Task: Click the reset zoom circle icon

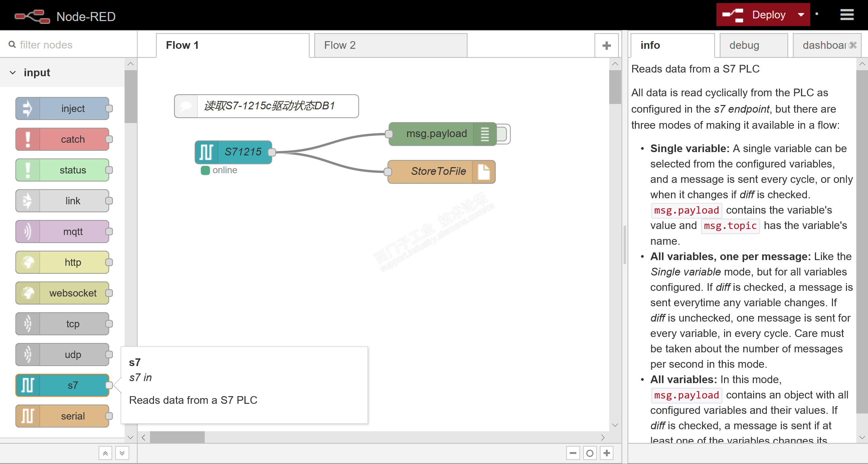Action: [590, 453]
